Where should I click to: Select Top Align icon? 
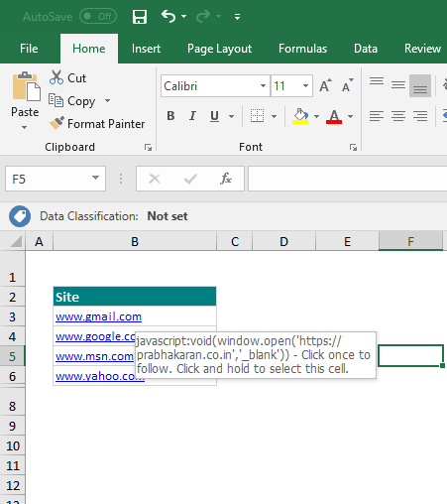click(377, 81)
